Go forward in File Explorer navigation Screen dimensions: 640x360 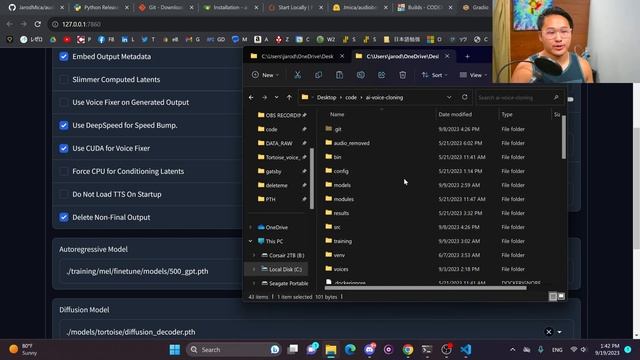264,98
